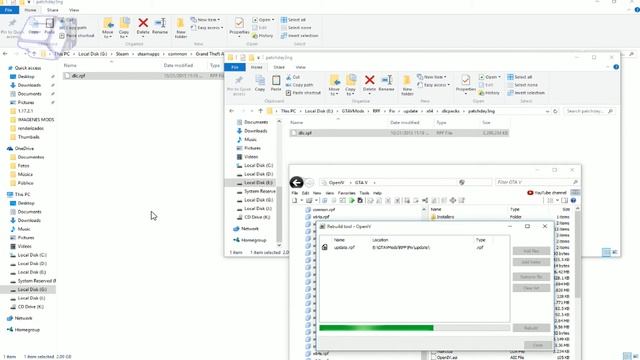
Task: Click Select none in the patchday3ng window ribbon
Action: tap(522, 85)
